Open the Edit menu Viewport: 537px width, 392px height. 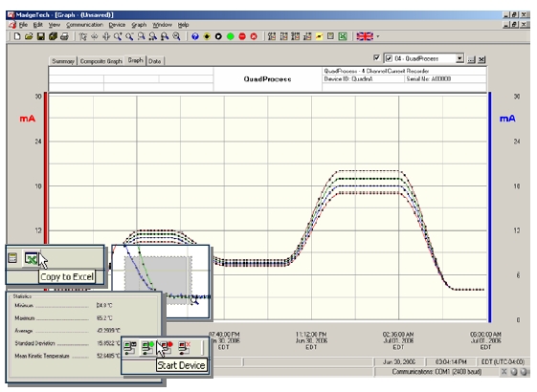pyautogui.click(x=38, y=25)
